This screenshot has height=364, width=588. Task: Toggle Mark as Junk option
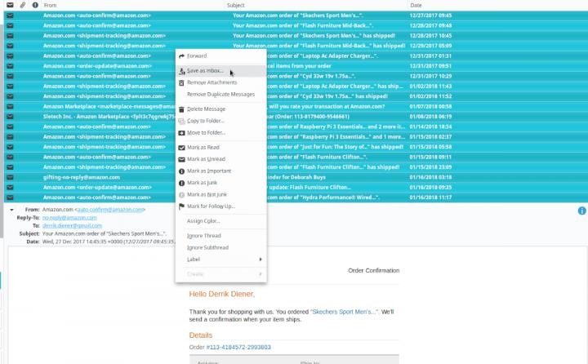tap(201, 183)
